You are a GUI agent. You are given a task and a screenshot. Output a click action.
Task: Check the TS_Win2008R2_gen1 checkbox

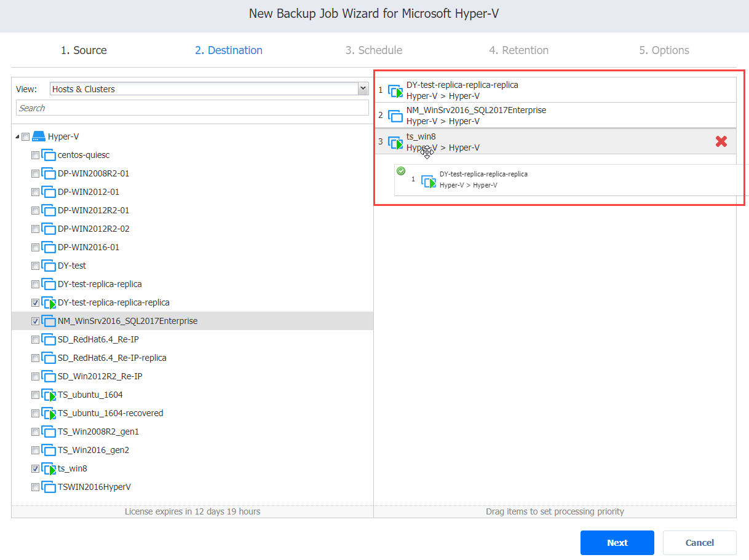(x=35, y=432)
